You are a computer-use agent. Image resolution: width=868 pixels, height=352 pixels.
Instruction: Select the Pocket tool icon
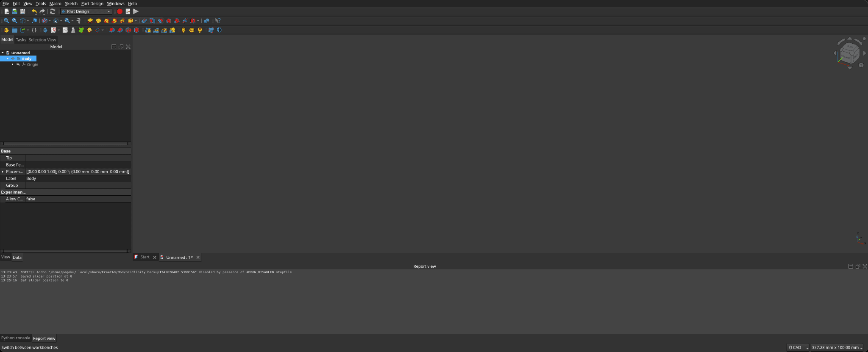pyautogui.click(x=144, y=21)
